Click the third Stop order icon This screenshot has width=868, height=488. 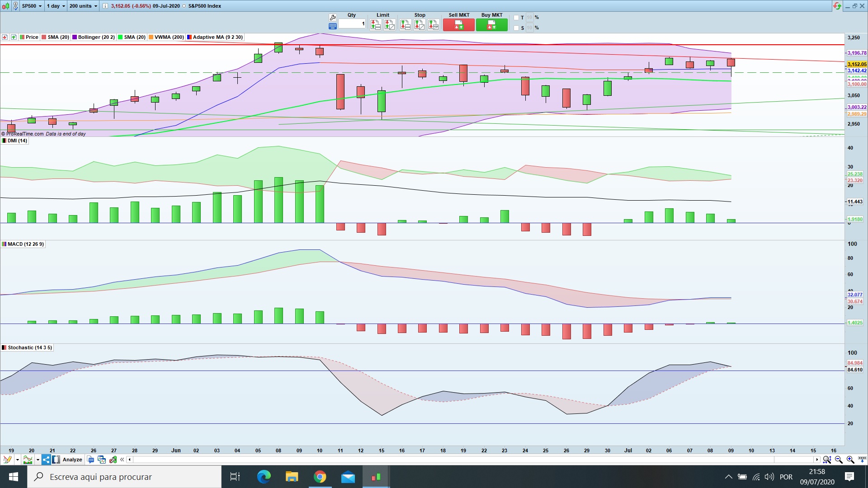point(433,25)
